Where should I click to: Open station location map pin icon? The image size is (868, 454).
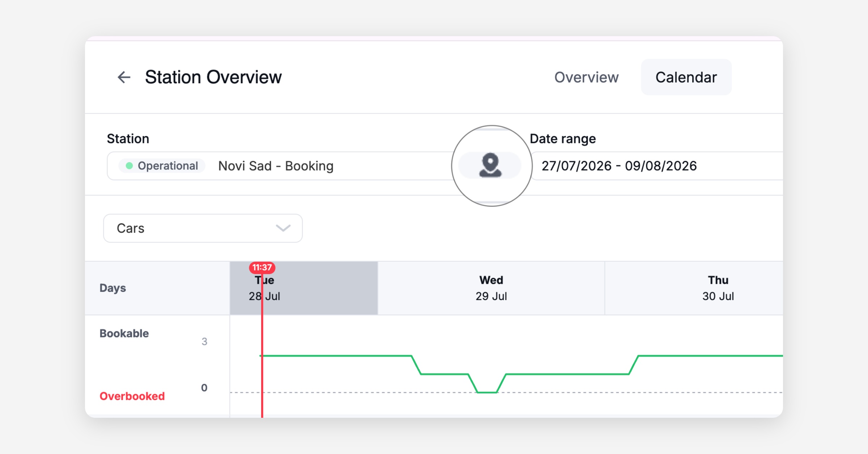490,165
